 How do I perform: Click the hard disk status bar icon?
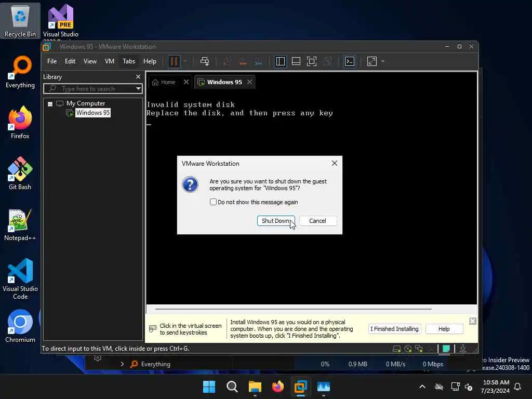[x=396, y=349]
